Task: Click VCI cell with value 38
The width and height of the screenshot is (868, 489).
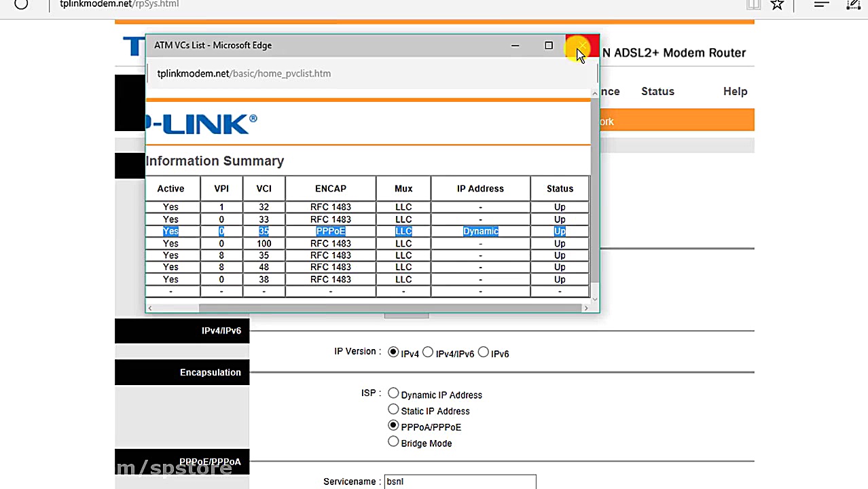Action: pos(264,279)
